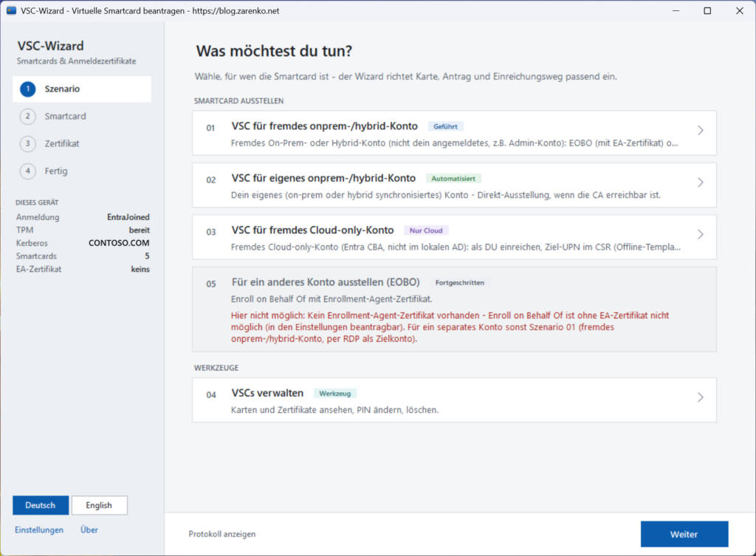Click red warning text about Enrollment-Agent-Zertifikat
Screen dimensions: 756x556
[x=450, y=327]
